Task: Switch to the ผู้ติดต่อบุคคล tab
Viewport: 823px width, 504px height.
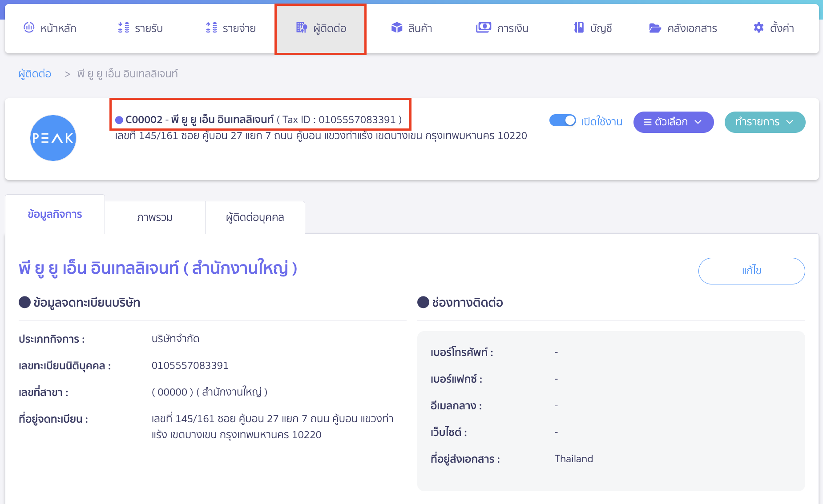Action: 255,217
